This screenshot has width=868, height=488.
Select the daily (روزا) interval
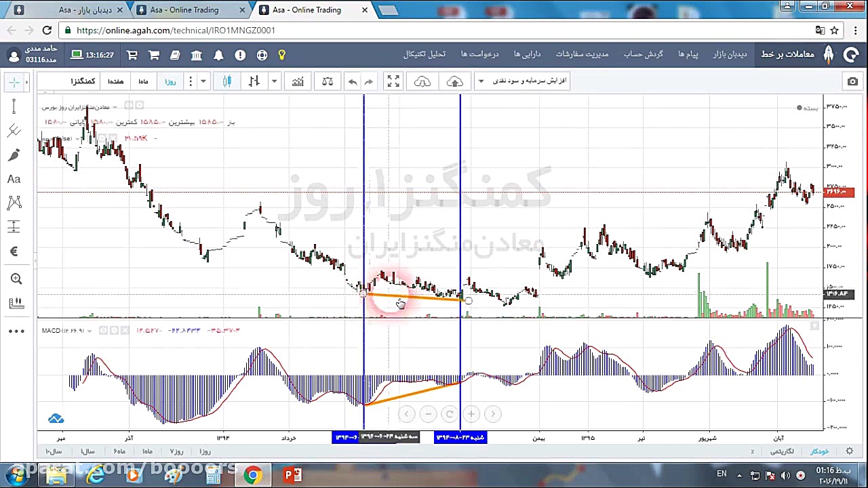[170, 81]
